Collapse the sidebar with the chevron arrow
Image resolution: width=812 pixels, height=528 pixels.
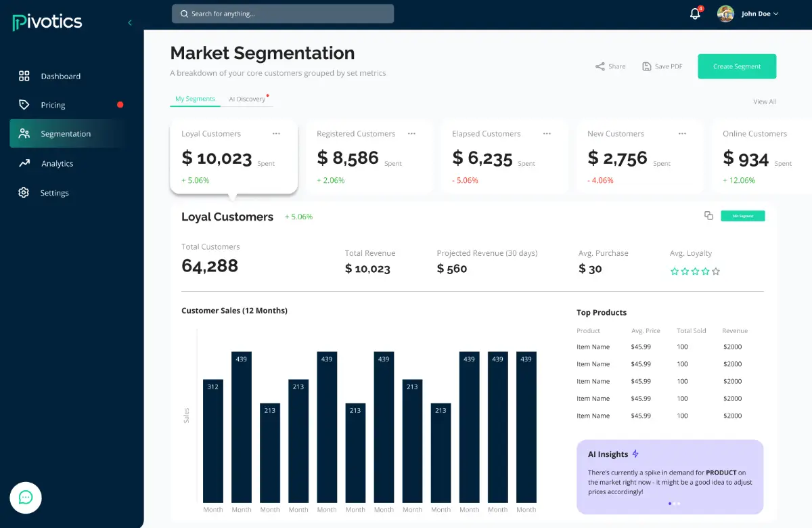click(x=130, y=22)
